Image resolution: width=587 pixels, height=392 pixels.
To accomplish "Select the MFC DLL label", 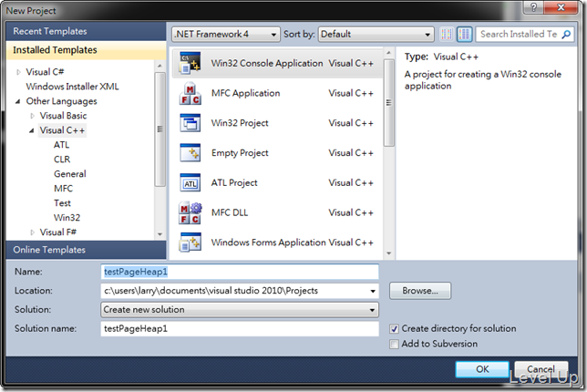I will (230, 212).
